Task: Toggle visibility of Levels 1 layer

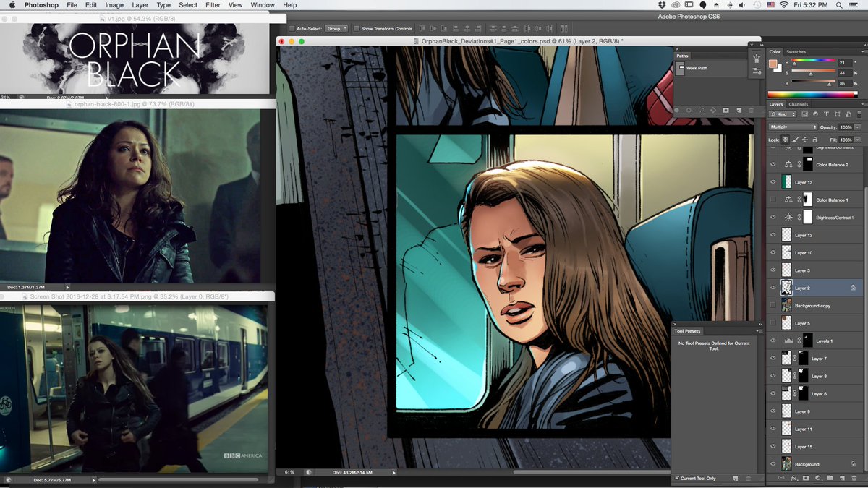Action: point(773,341)
